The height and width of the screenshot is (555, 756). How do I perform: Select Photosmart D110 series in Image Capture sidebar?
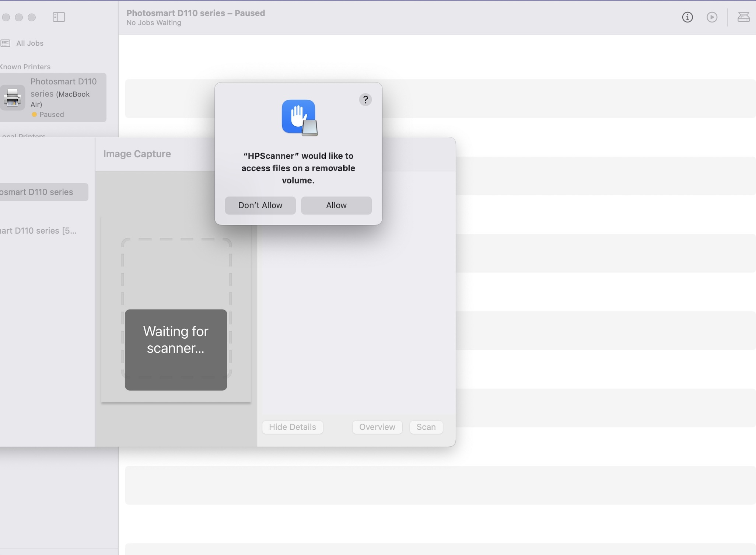point(41,192)
